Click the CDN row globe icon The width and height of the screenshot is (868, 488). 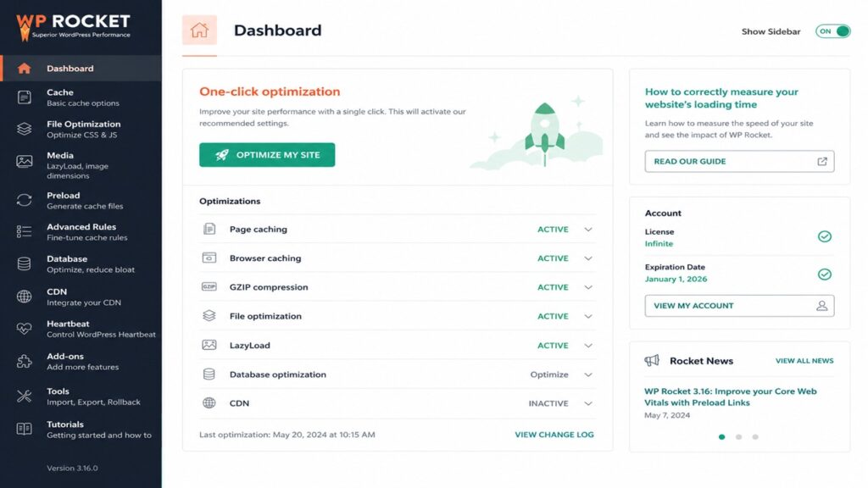pos(209,402)
